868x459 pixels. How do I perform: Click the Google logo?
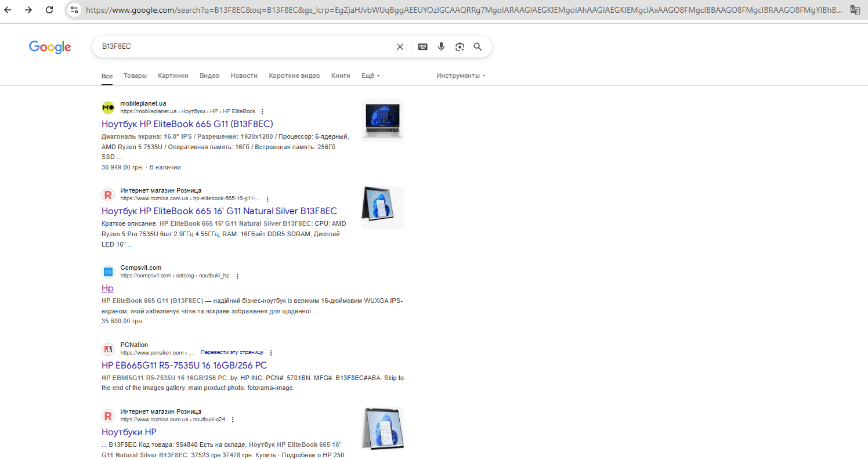pyautogui.click(x=50, y=47)
